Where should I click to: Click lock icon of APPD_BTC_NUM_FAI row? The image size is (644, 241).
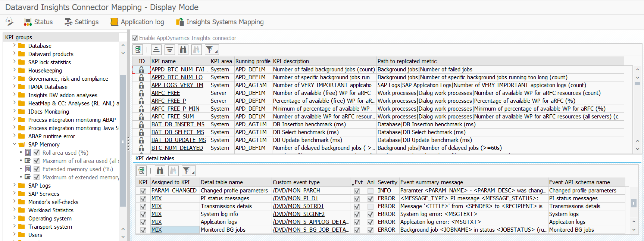coord(141,69)
